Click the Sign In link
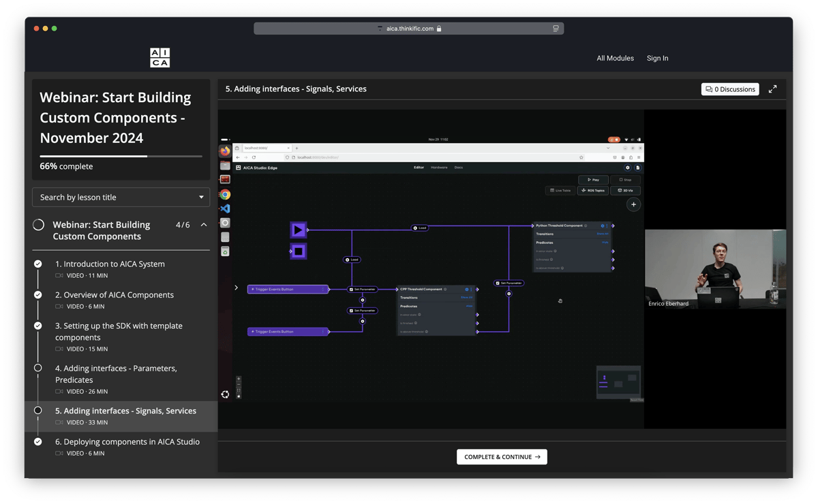The image size is (818, 504). tap(657, 59)
